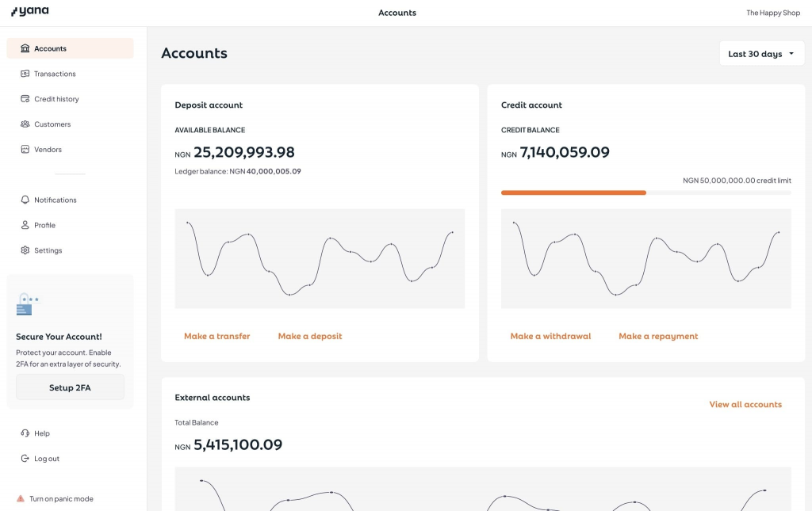
Task: Click the Accounts bank icon in sidebar
Action: [x=25, y=48]
